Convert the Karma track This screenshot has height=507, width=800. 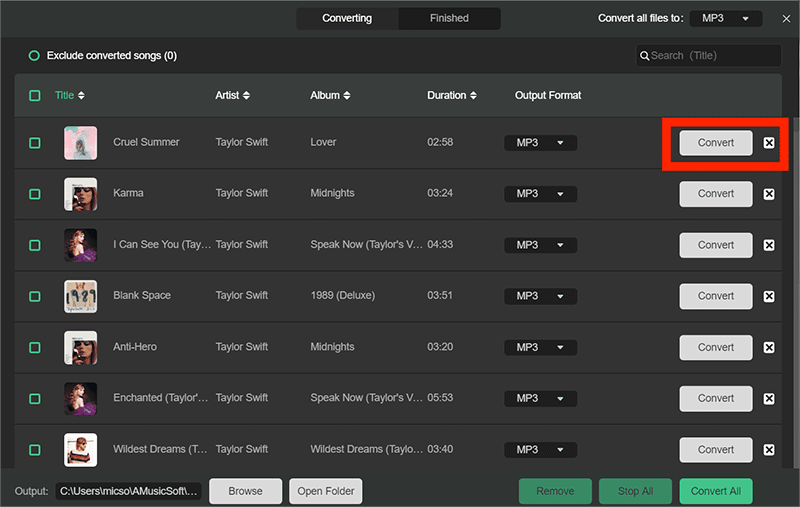coord(715,194)
